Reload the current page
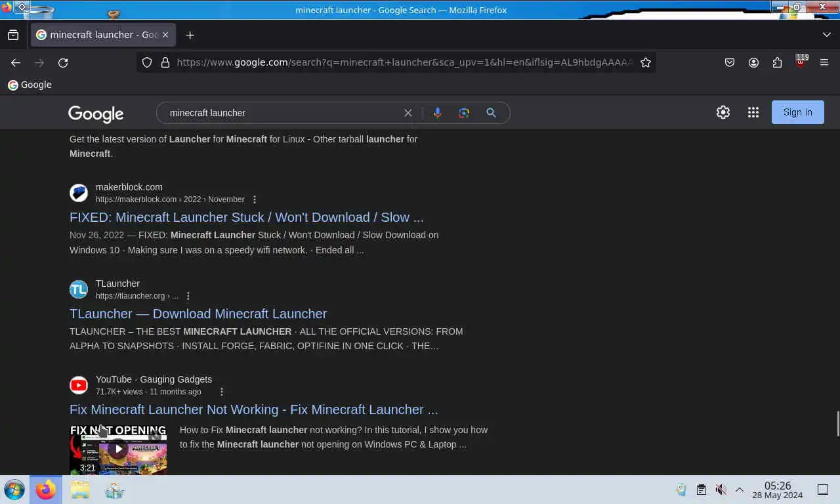The image size is (840, 504). click(x=63, y=62)
